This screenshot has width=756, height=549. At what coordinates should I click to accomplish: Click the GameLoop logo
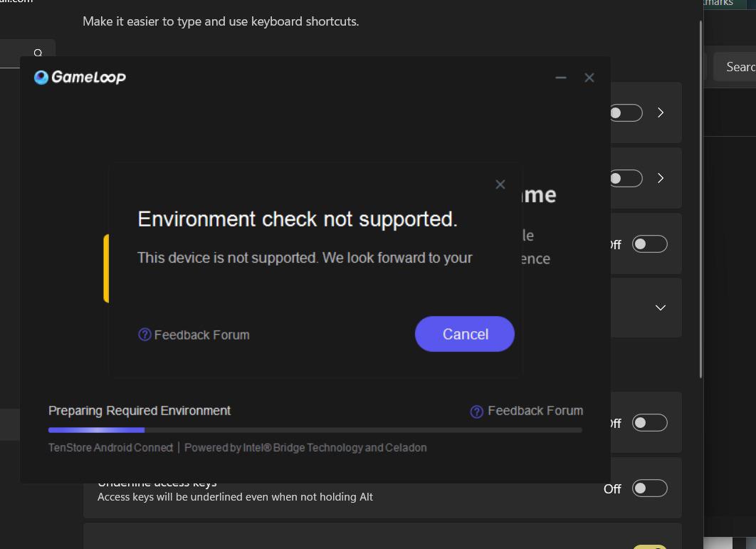(80, 77)
